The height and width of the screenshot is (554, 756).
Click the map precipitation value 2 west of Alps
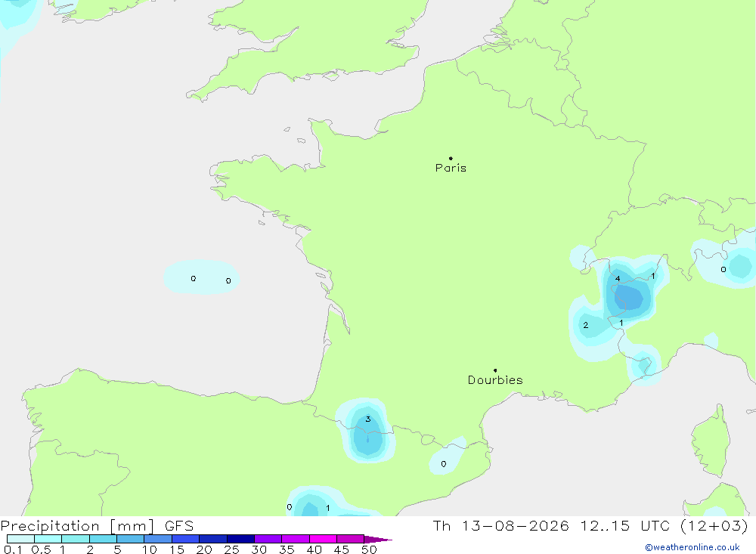(x=586, y=325)
